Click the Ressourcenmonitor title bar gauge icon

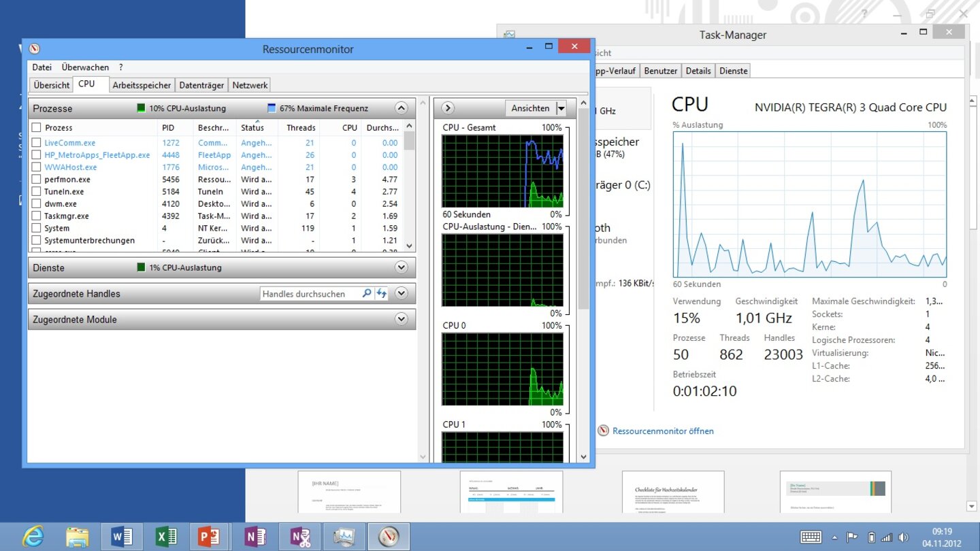pyautogui.click(x=35, y=49)
